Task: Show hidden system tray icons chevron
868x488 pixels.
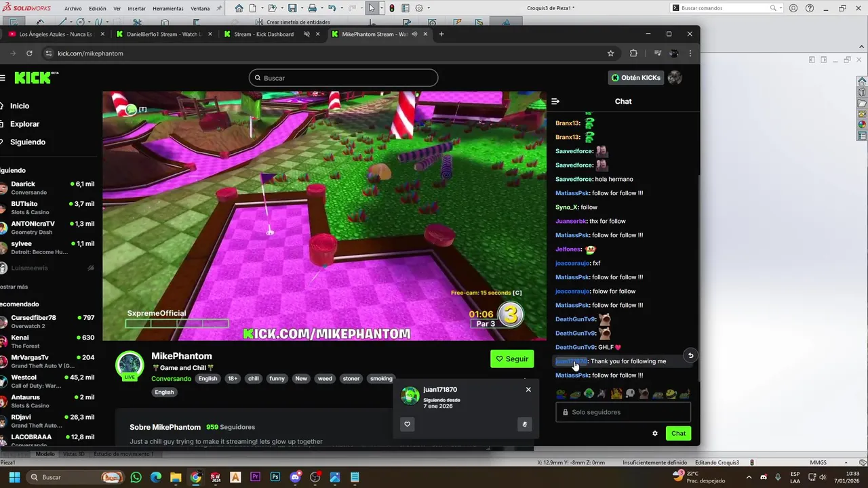Action: [x=750, y=477]
